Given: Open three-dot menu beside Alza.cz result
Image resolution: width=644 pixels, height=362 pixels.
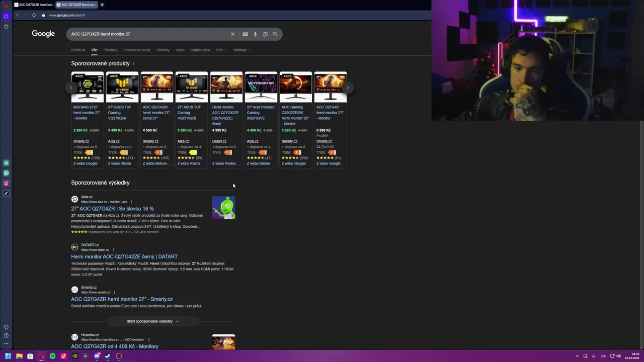Looking at the screenshot, I should pos(131,202).
